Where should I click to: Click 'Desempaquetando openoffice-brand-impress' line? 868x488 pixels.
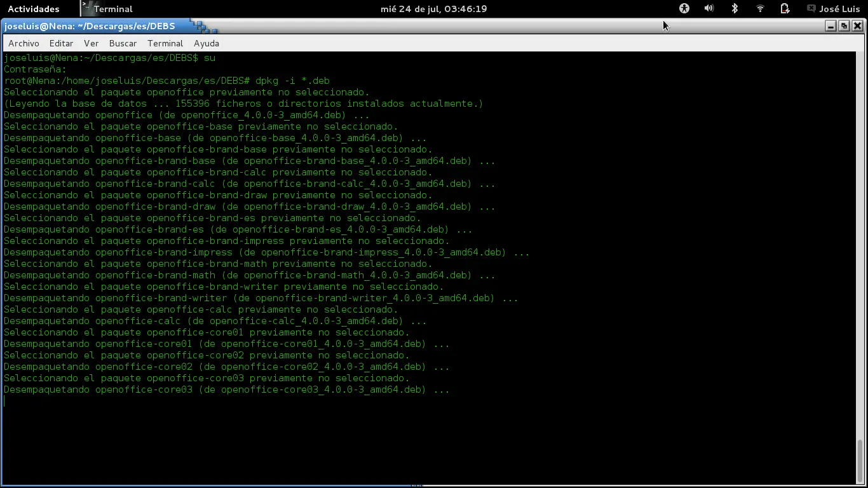coord(266,252)
